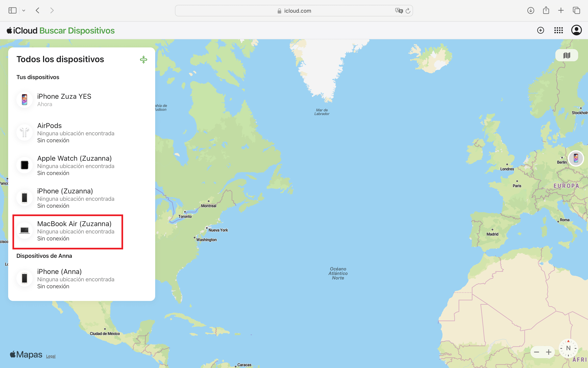Click the Mar de Labrador label
The height and width of the screenshot is (368, 588).
tap(322, 112)
